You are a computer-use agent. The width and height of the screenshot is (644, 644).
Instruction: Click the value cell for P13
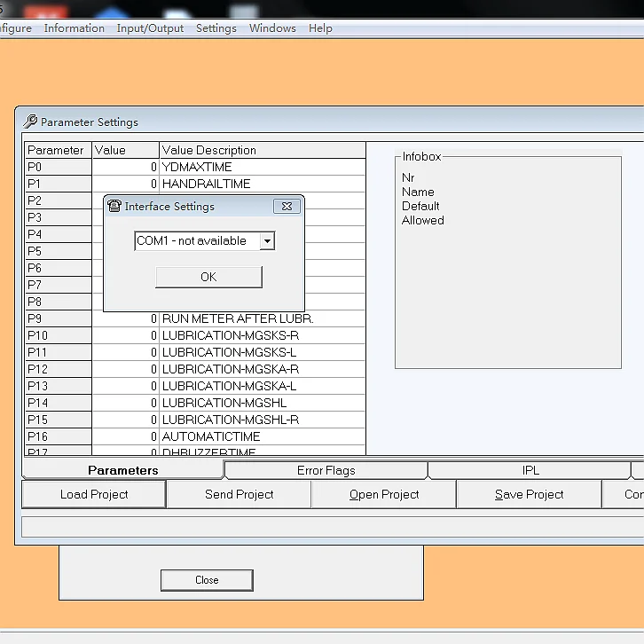(x=126, y=386)
